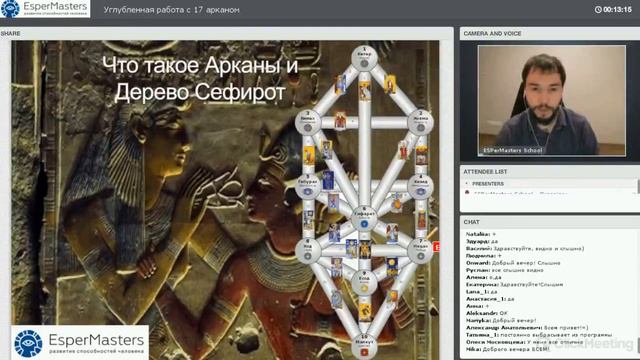
Task: Select sephira circle 7 Нецах on the tree
Action: tap(420, 251)
